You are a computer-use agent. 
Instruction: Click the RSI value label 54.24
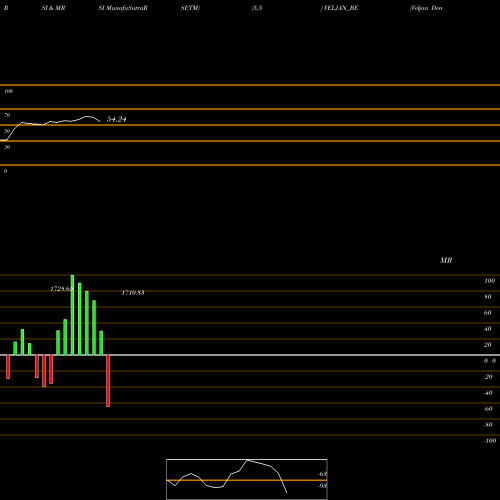(x=116, y=119)
